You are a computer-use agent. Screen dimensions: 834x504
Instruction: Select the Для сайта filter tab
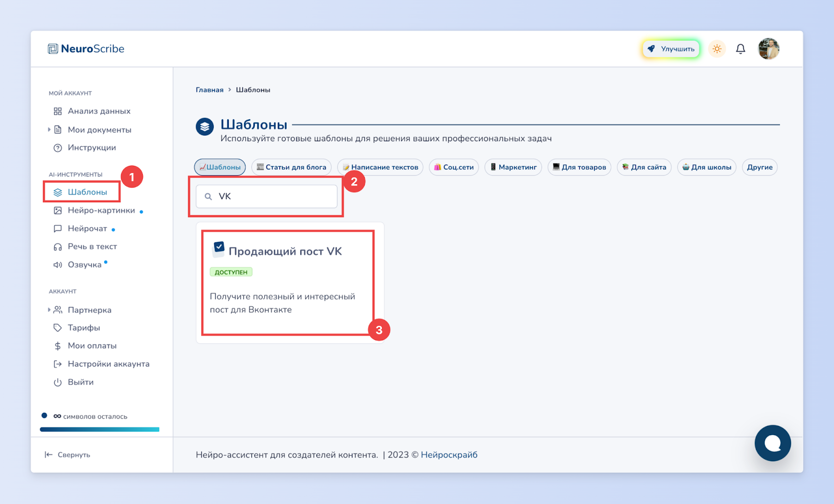(644, 167)
